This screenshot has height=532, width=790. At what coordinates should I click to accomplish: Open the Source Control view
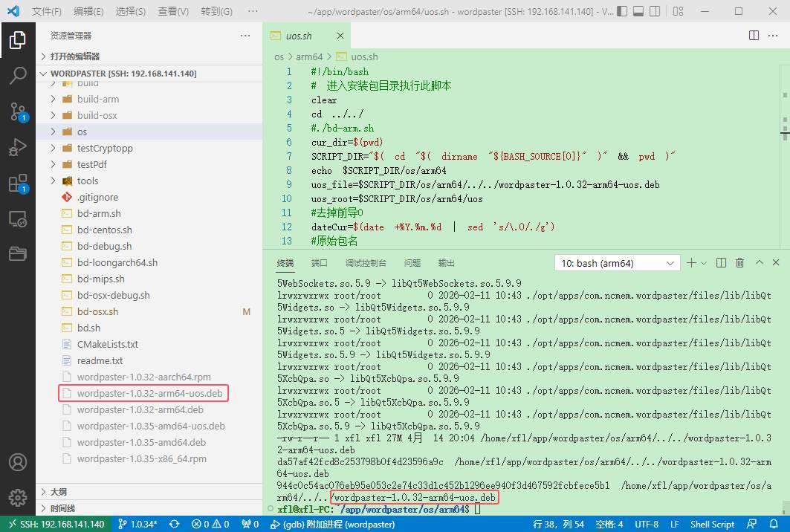(18, 111)
